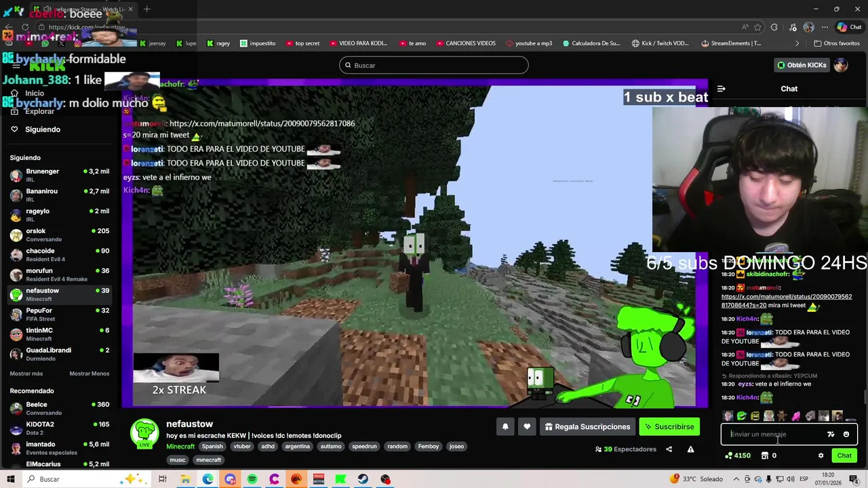868x488 pixels.
Task: Click the Windows Start button
Action: [10, 479]
